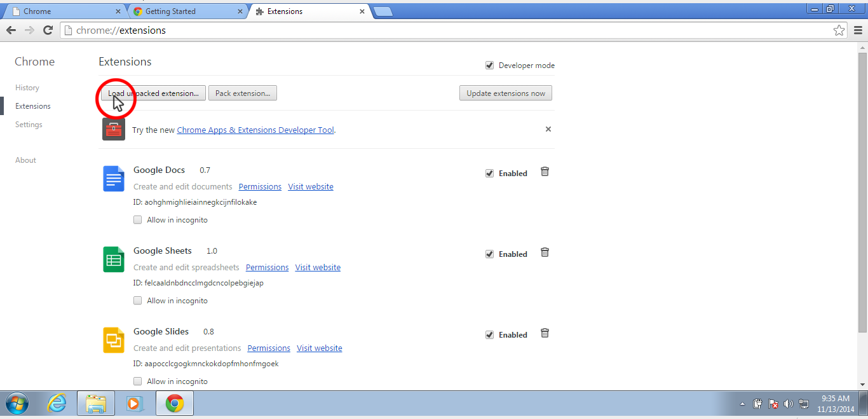Click the Action Center flag tray icon

pyautogui.click(x=773, y=404)
